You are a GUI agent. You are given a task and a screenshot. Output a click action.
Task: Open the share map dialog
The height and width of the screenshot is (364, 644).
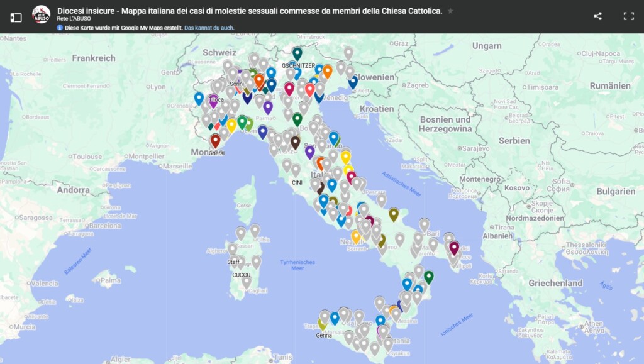coord(597,16)
